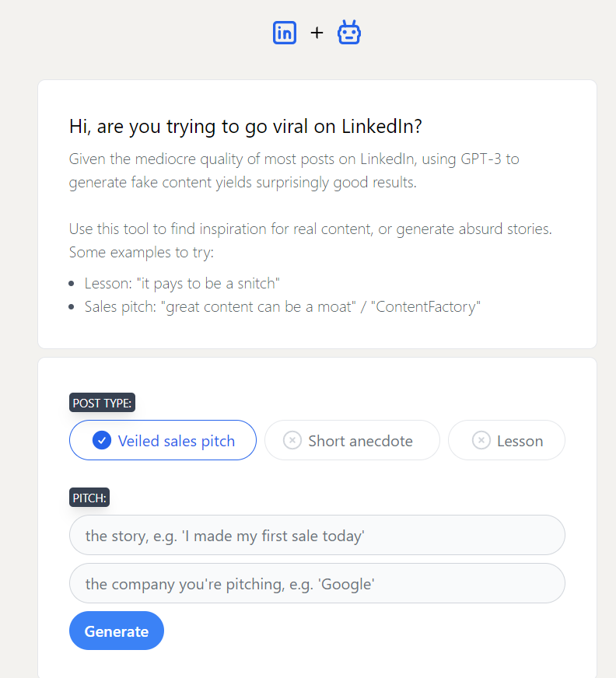Click the paragraph mentioning GPT-3

point(294,171)
